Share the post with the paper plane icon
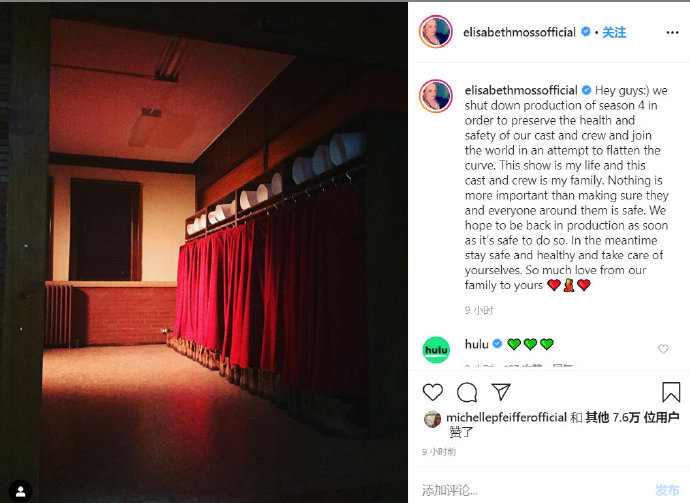The image size is (690, 503). coord(501,391)
